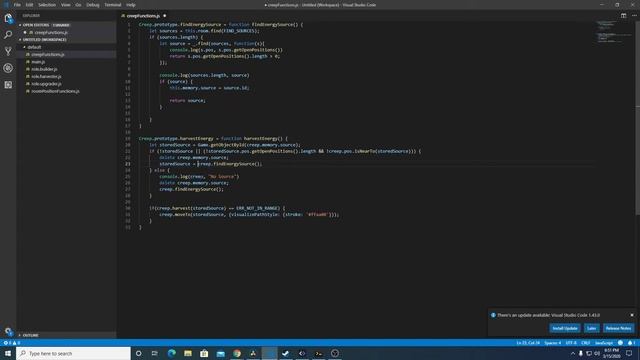Image resolution: width=640 pixels, height=360 pixels.
Task: Change indentation via Spaces: 4
Action: [x=553, y=343]
